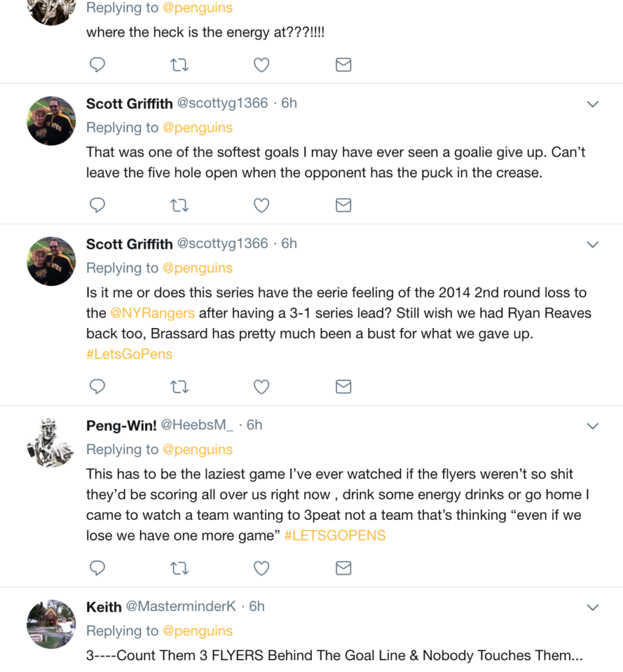
Task: Follow the #LETSGOPENS hashtag in Peng-Win!'s tweet
Action: point(335,535)
